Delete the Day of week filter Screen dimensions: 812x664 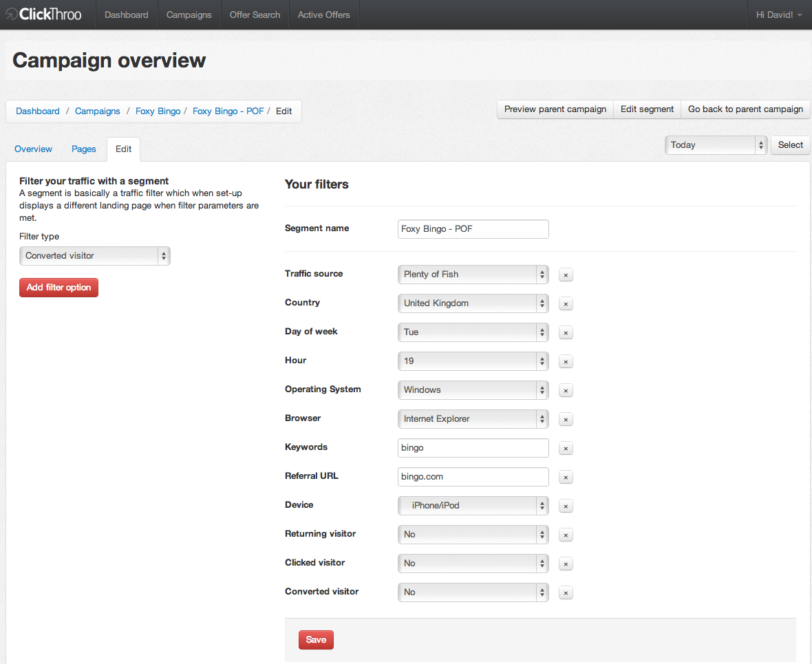click(566, 333)
